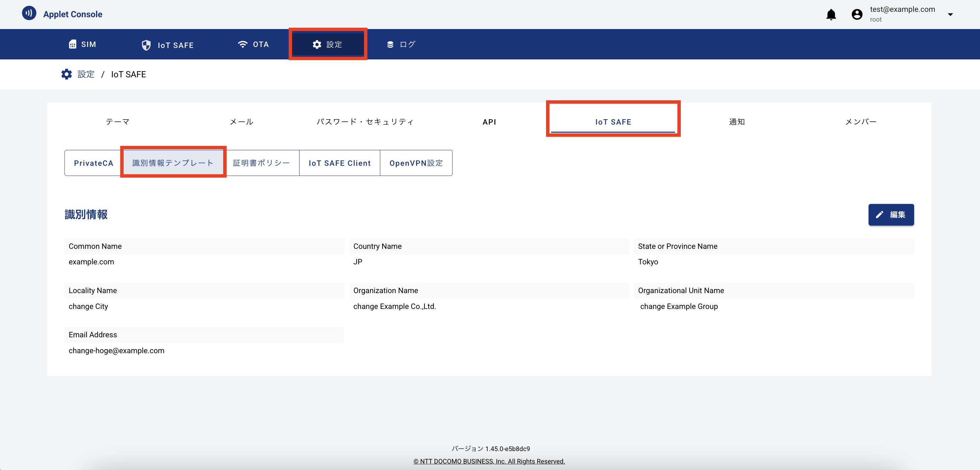Expand the user account dropdown arrow
This screenshot has height=470, width=980.
tap(950, 15)
